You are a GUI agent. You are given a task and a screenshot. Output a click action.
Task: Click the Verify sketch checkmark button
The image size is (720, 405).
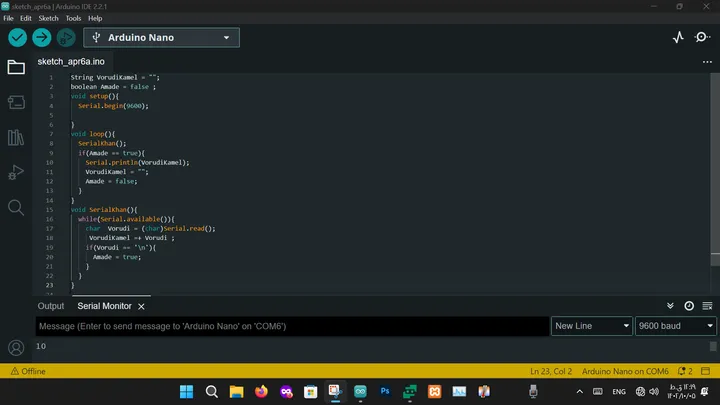point(17,38)
